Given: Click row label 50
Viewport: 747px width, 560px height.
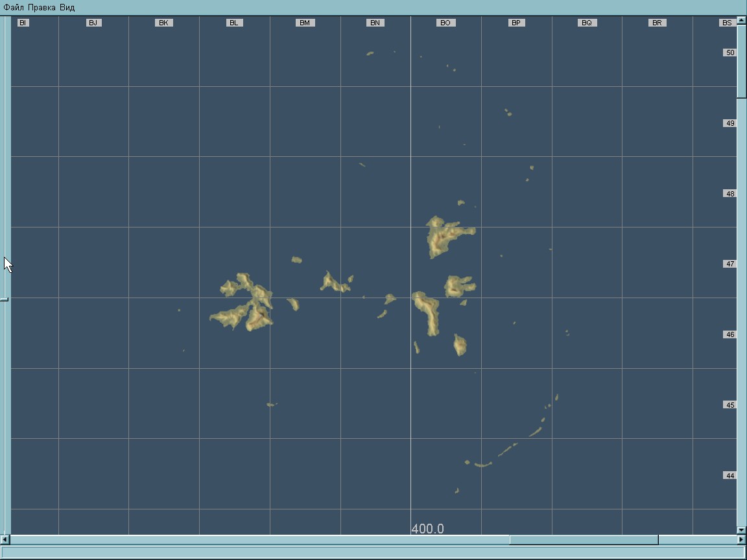Looking at the screenshot, I should coord(730,53).
